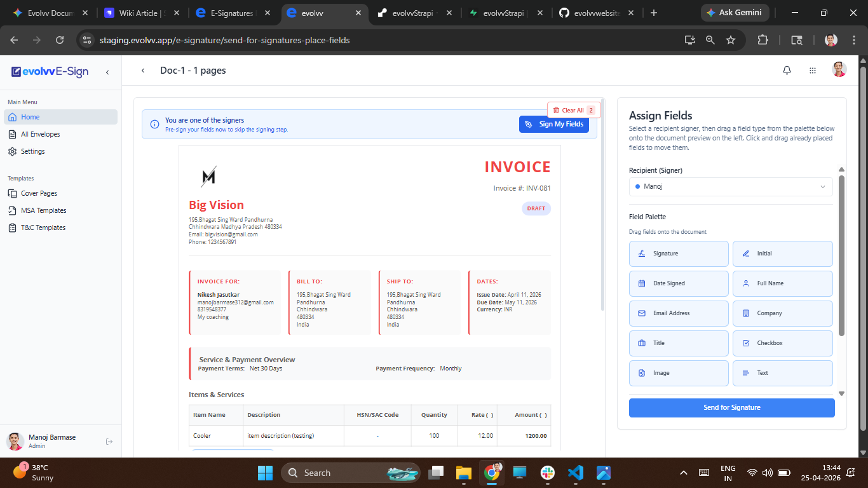868x488 pixels.
Task: Select the Checkbox field
Action: pos(782,343)
